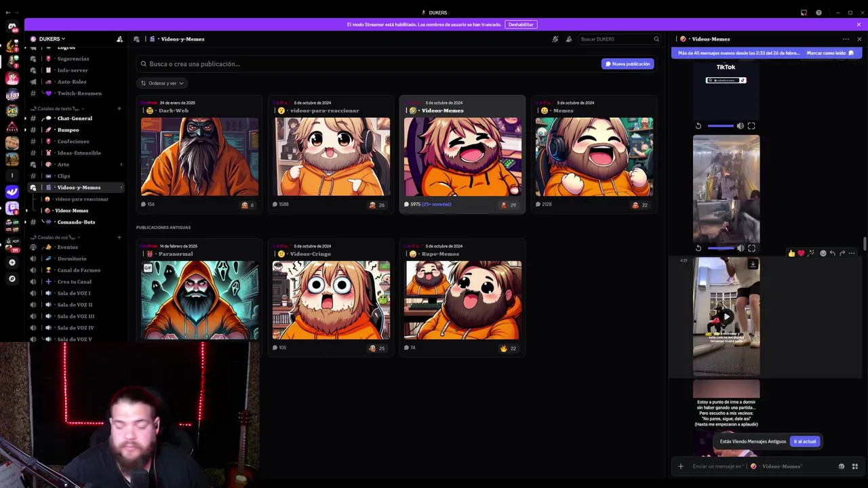Click the Ir al actual button
This screenshot has height=488, width=868.
pyautogui.click(x=805, y=442)
